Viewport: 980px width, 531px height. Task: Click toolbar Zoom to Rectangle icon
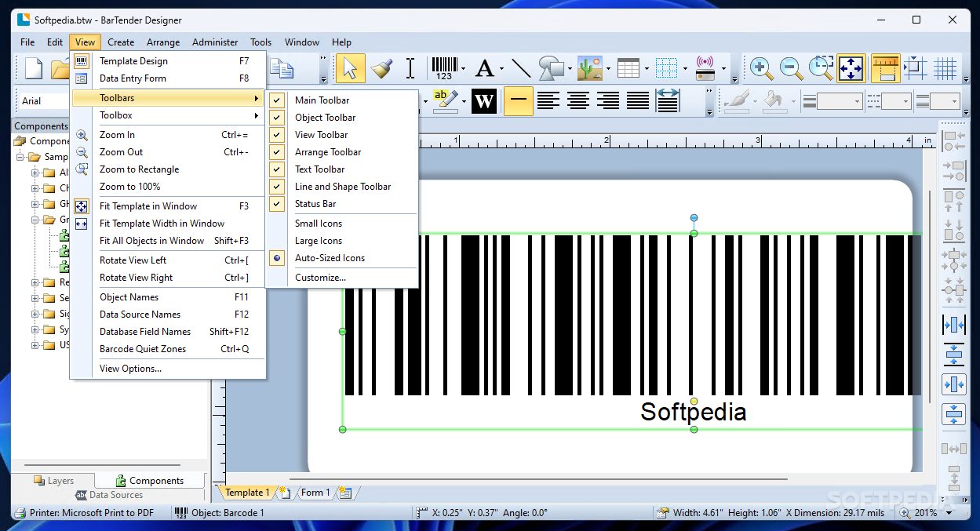(x=821, y=68)
